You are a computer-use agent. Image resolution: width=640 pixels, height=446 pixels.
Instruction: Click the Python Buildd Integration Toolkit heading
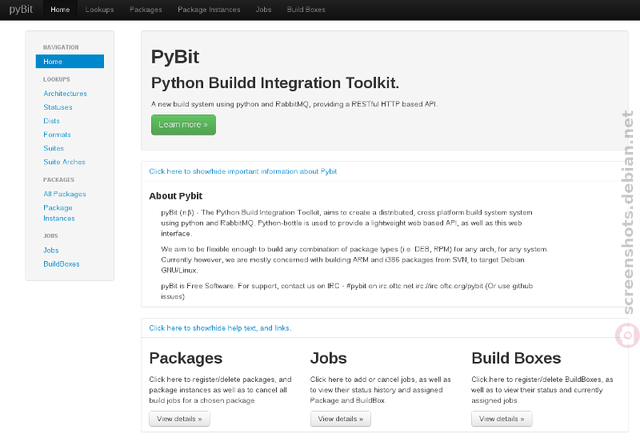coord(275,83)
